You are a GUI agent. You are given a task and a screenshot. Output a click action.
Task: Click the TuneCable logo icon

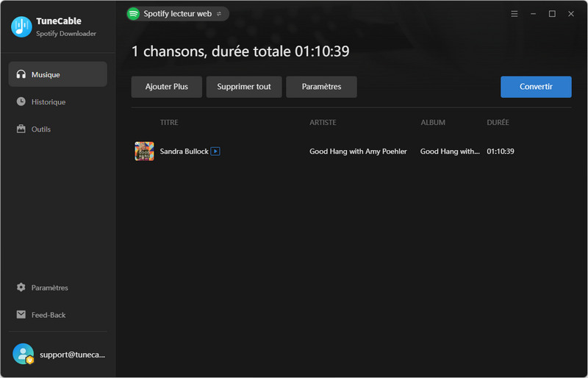pos(21,26)
